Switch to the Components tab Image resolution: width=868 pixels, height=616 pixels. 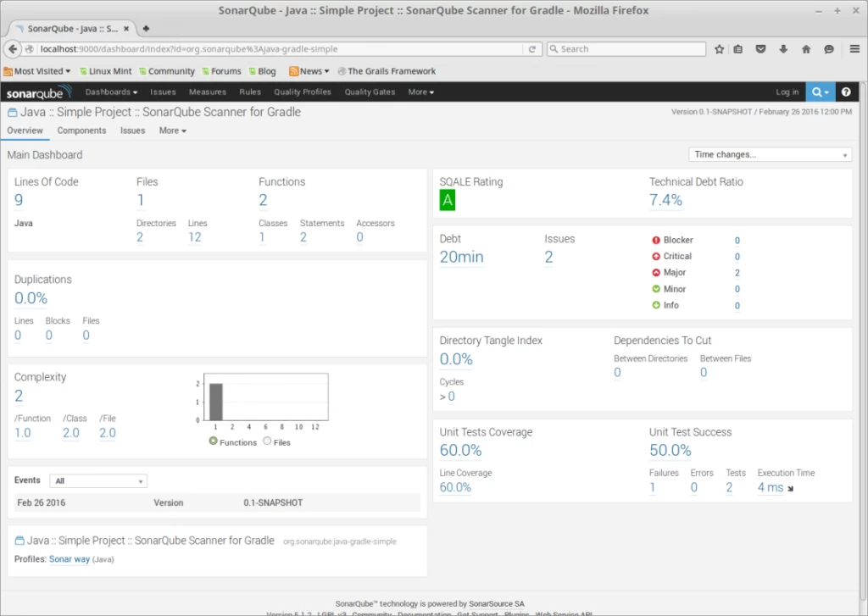coord(81,130)
